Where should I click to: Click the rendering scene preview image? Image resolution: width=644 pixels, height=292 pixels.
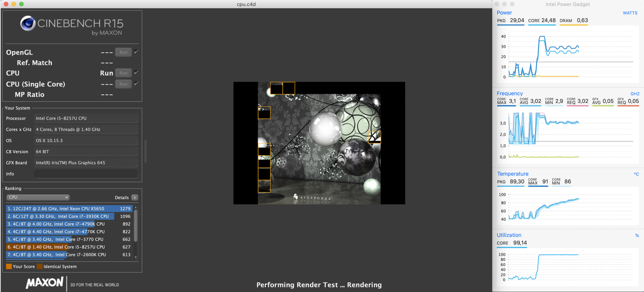tap(319, 143)
